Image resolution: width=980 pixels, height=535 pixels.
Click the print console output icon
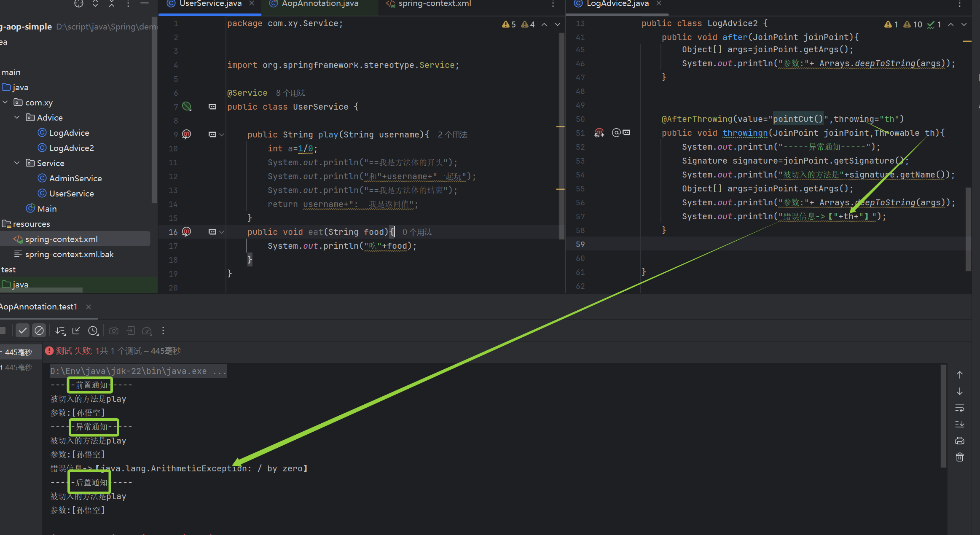pyautogui.click(x=960, y=441)
